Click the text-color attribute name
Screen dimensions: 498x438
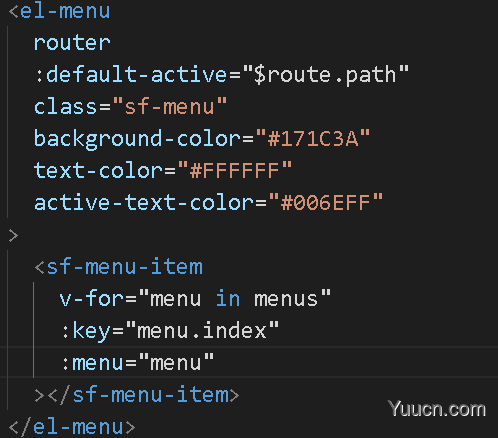coord(98,171)
